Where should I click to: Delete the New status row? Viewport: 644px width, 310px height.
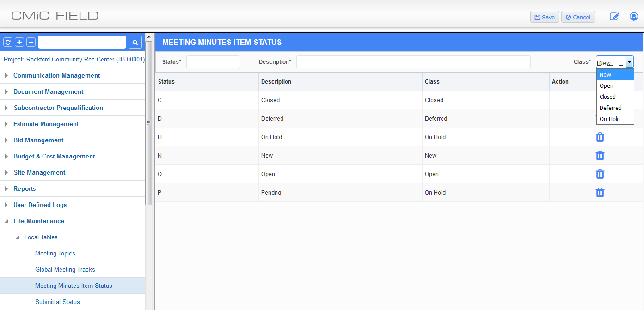tap(600, 155)
